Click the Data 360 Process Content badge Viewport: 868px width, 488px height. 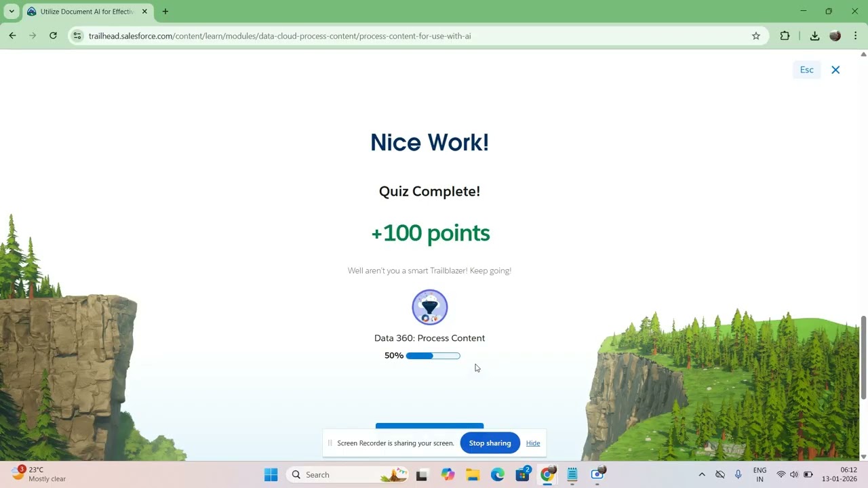pos(430,307)
